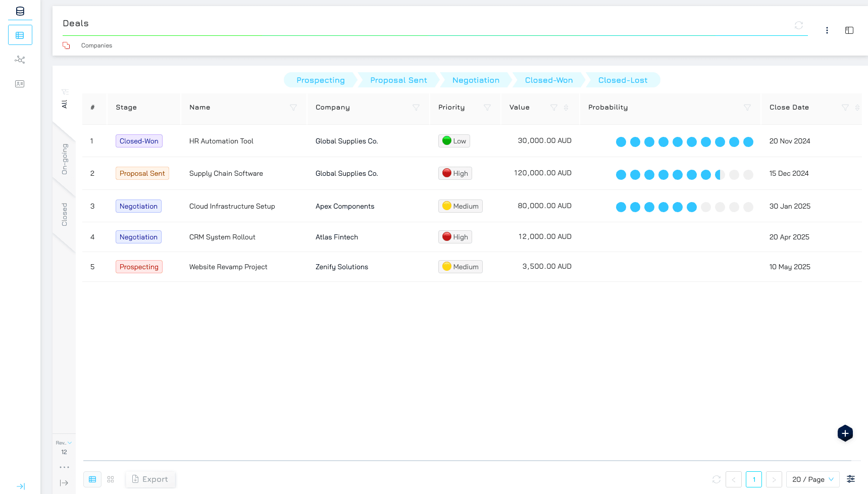The width and height of the screenshot is (868, 494).
Task: Sort the Close Date column
Action: 857,108
